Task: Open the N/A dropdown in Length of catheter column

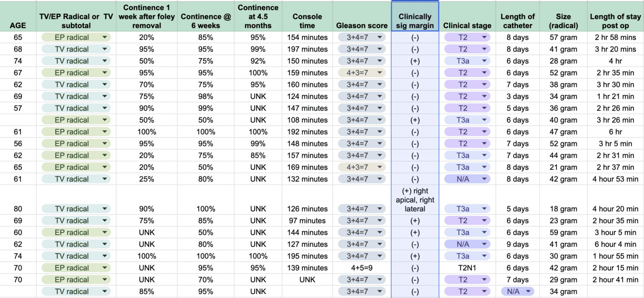Action: (527, 291)
